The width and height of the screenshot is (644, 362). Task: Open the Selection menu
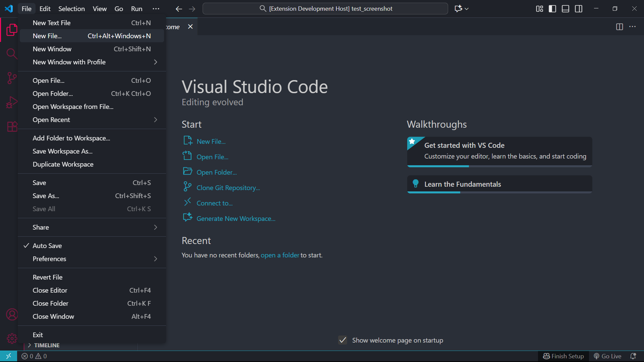pos(71,9)
